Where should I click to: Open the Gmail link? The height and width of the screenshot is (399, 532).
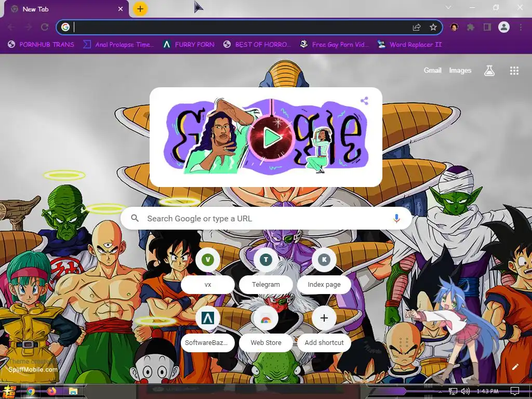(x=432, y=70)
